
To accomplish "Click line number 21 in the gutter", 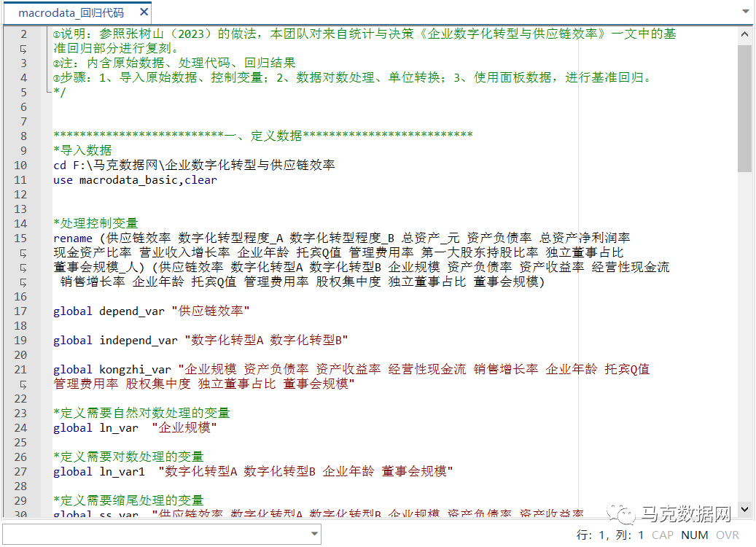I will coord(25,369).
